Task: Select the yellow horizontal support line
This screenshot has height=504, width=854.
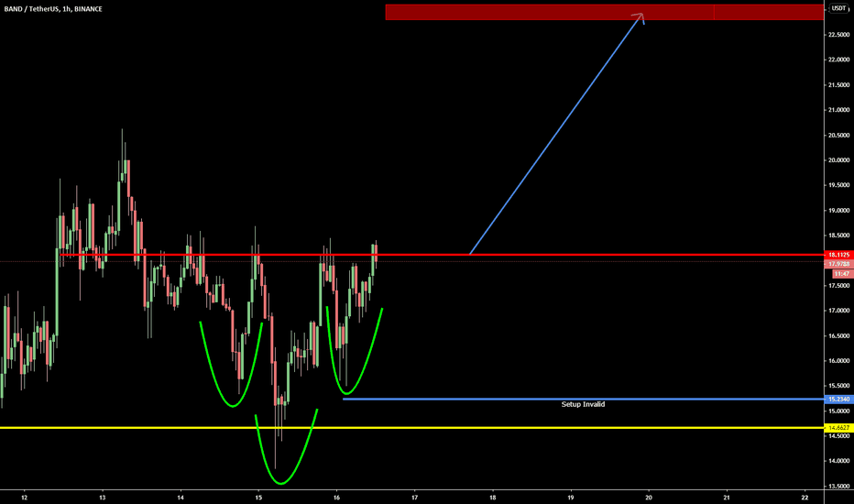Action: (411, 428)
